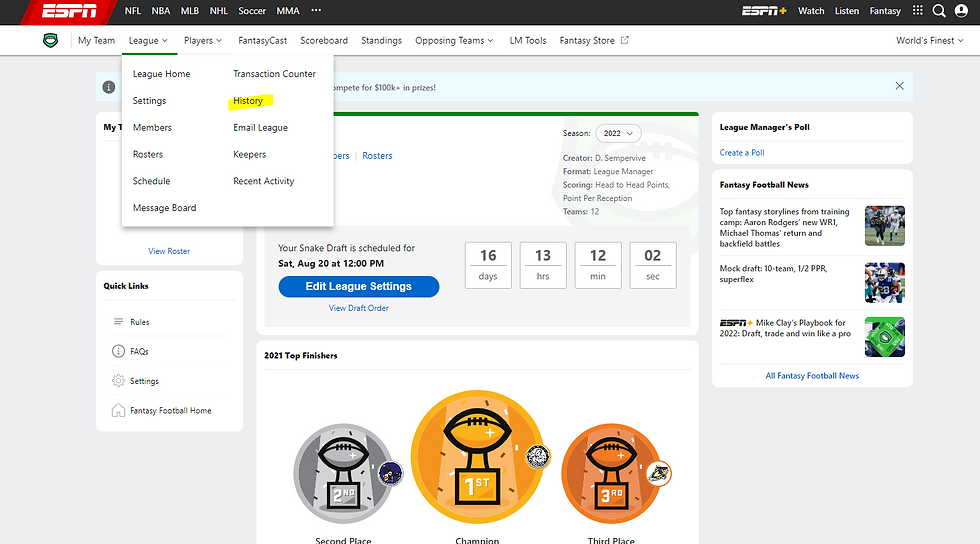Open the training camp storylines thumbnail

tap(884, 226)
